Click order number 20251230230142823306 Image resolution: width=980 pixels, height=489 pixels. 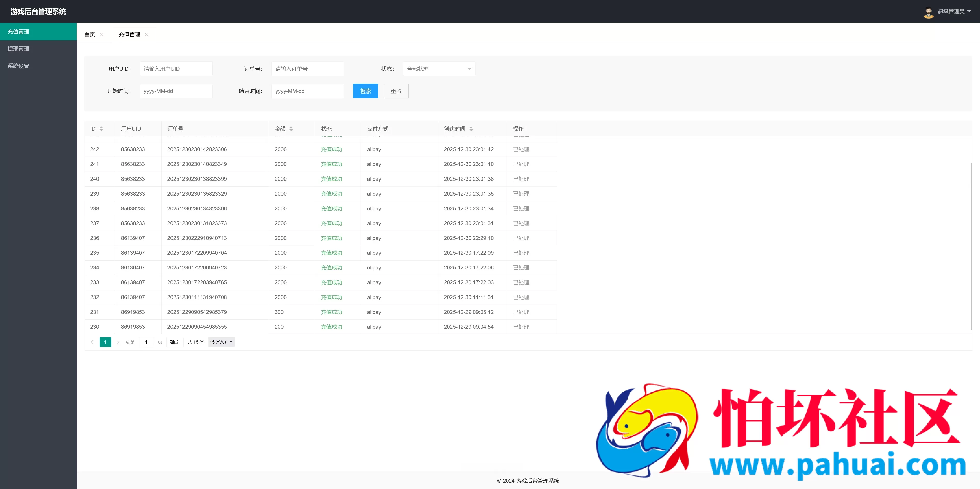point(197,149)
